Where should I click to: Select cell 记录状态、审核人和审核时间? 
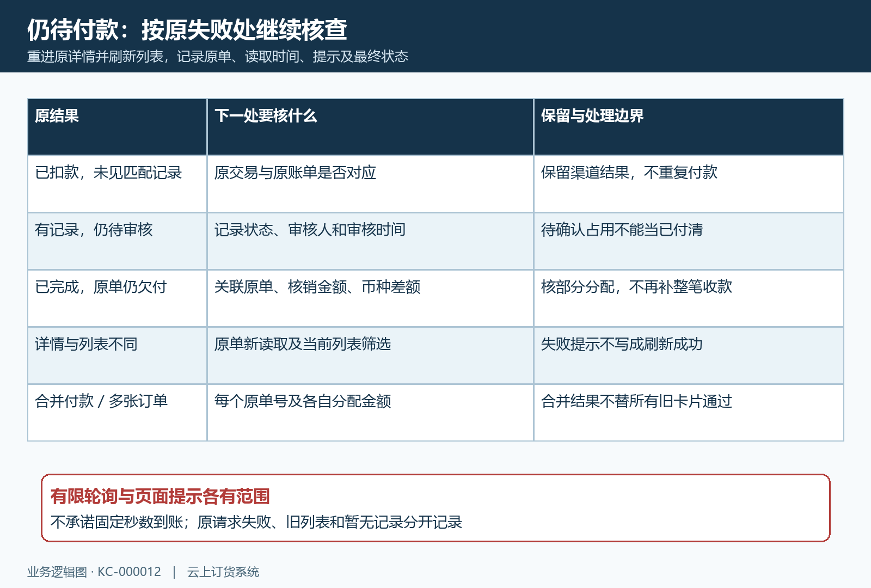pos(370,241)
